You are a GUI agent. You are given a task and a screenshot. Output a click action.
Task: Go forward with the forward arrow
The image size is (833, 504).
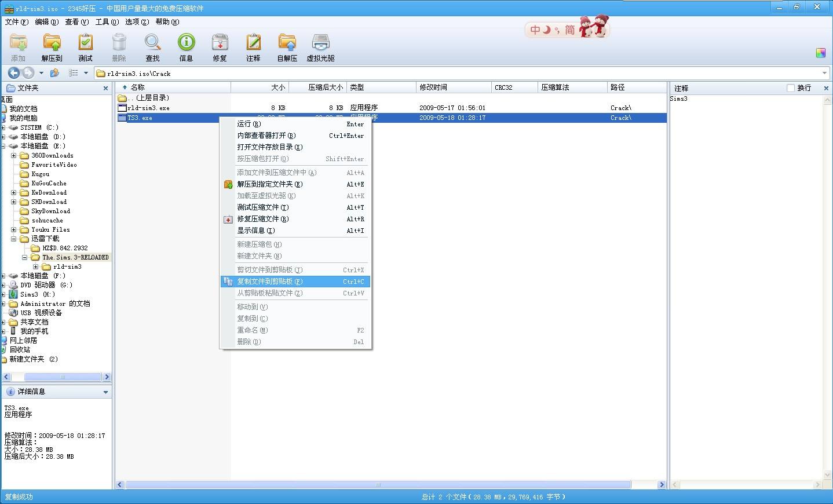pos(28,73)
